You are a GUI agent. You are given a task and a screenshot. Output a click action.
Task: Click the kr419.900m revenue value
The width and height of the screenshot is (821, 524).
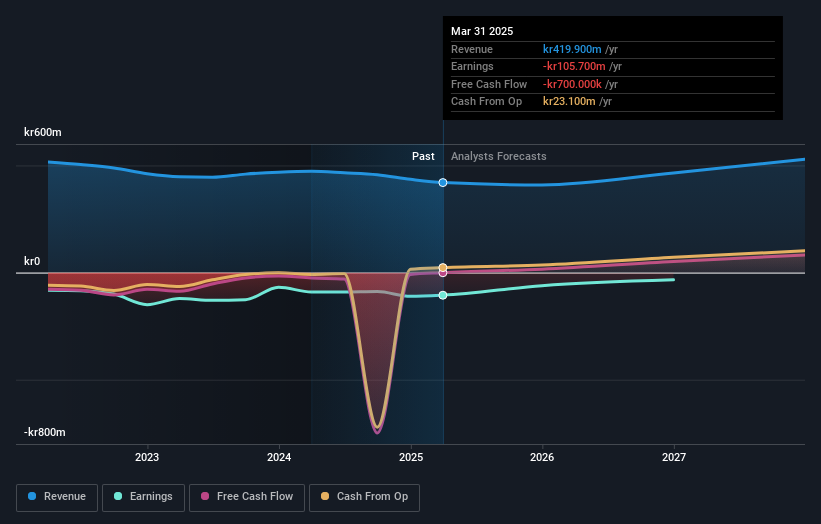point(572,49)
